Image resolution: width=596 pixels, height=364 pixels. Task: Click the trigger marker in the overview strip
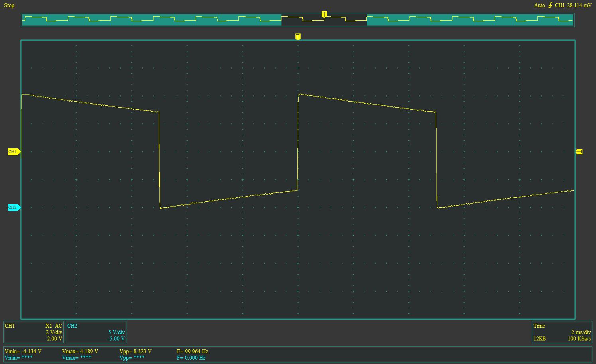pos(324,15)
